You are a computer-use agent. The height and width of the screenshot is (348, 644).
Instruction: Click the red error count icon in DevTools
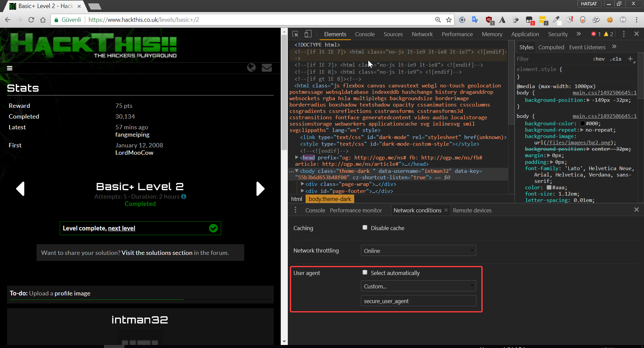(594, 34)
